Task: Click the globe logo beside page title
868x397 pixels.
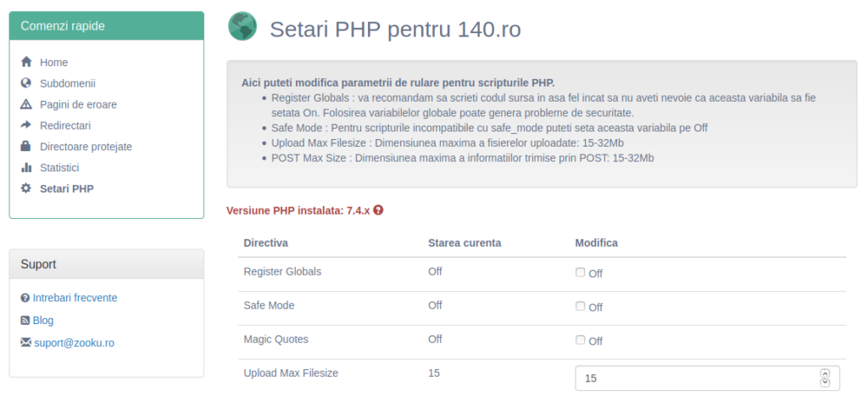Action: tap(242, 26)
